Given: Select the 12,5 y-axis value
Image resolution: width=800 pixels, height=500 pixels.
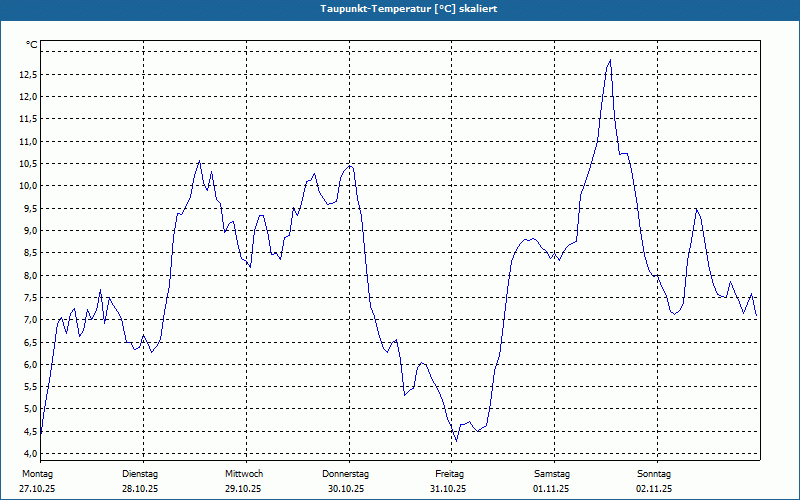Looking at the screenshot, I should pos(28,74).
